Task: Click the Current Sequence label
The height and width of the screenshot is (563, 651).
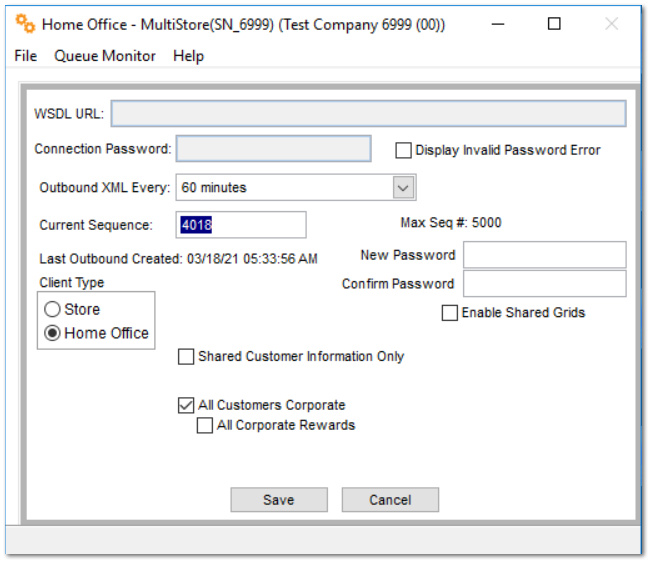Action: (96, 225)
